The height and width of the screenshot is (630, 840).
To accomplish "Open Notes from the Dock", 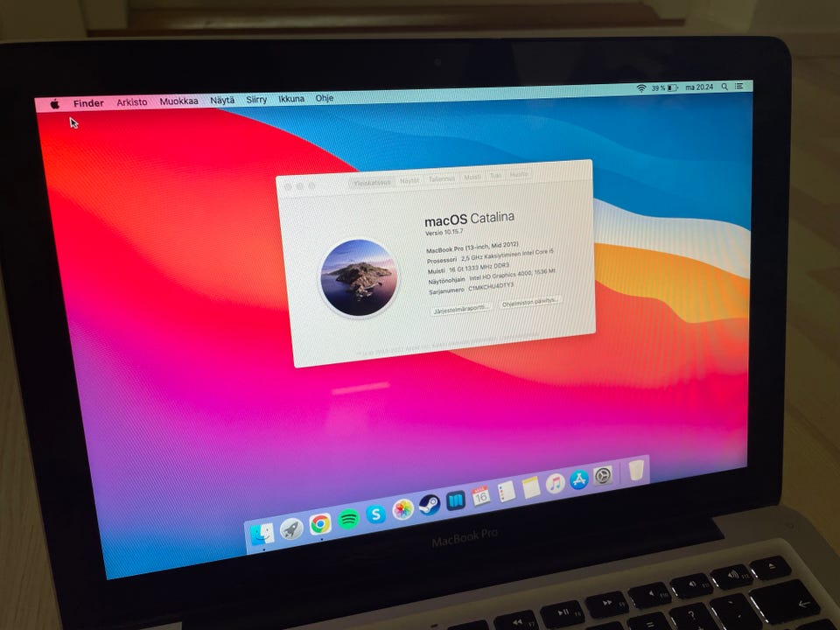I will click(531, 487).
